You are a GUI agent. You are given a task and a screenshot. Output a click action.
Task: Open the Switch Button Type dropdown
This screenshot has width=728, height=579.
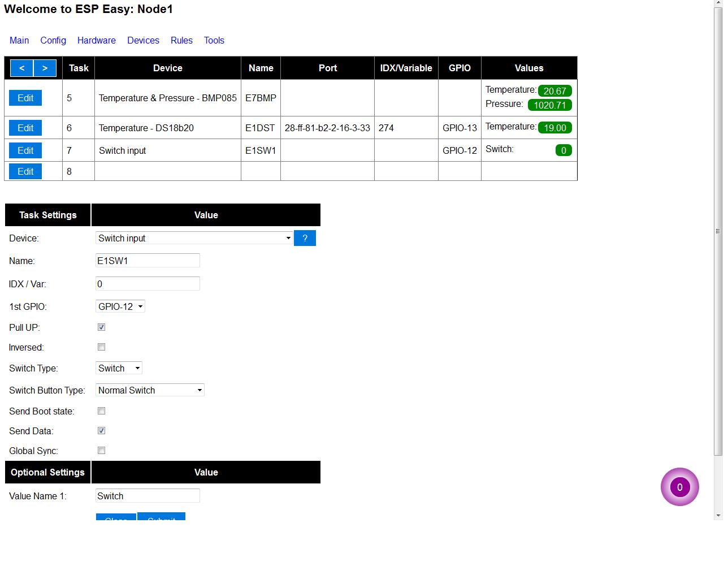tap(150, 390)
